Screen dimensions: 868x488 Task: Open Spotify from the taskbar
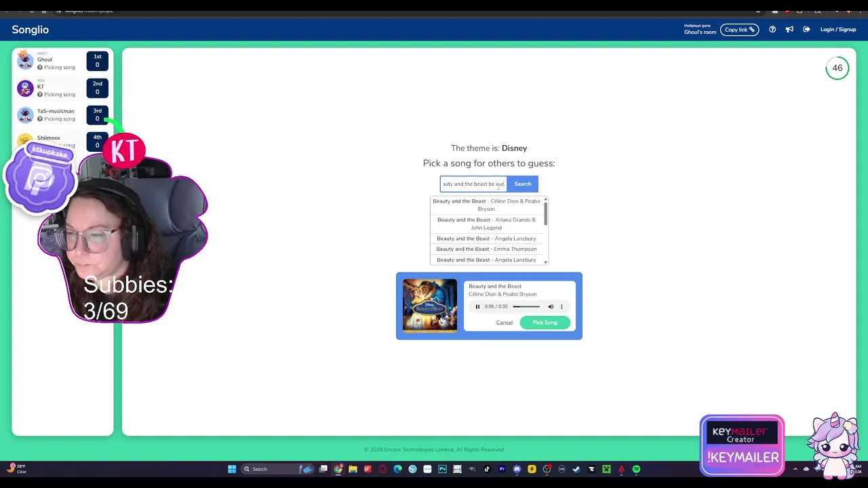(636, 469)
